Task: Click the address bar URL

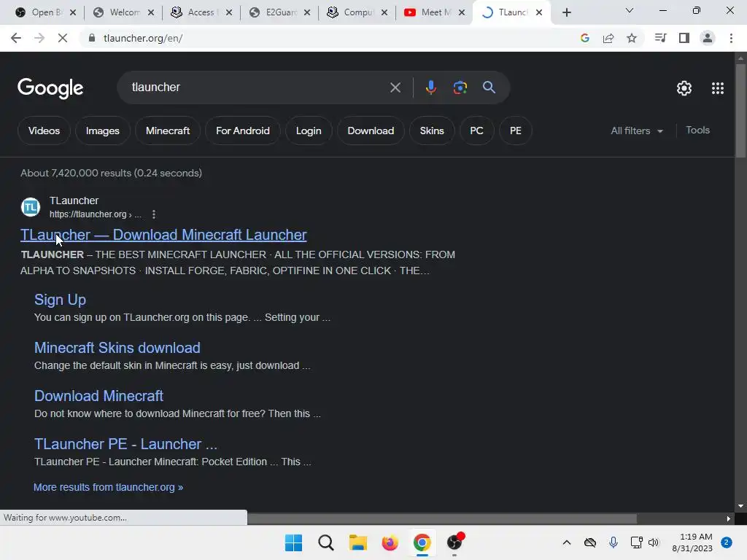Action: click(143, 38)
